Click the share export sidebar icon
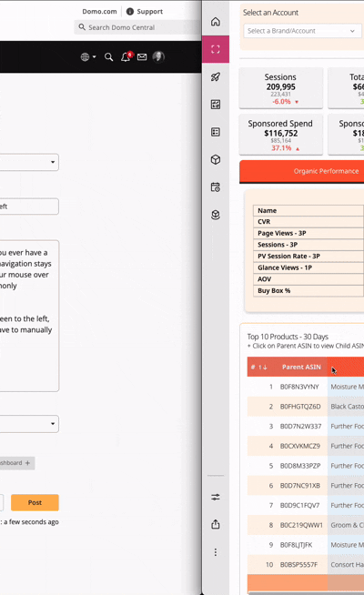The image size is (364, 595). click(215, 524)
